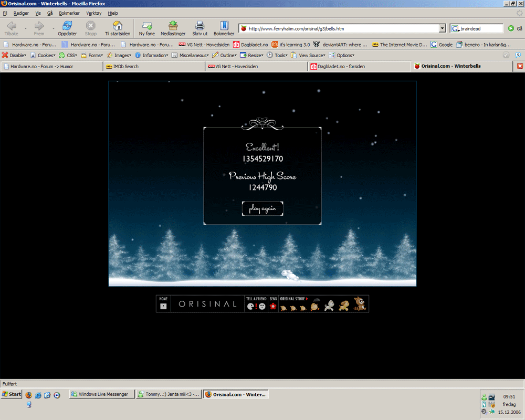Click the URL address field
The width and height of the screenshot is (525, 420).
(342, 28)
